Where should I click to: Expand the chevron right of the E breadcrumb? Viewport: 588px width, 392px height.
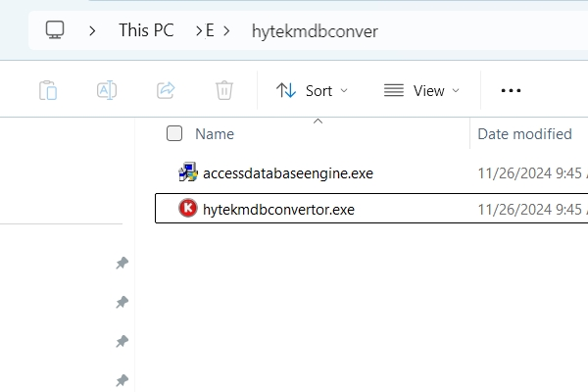click(x=227, y=30)
